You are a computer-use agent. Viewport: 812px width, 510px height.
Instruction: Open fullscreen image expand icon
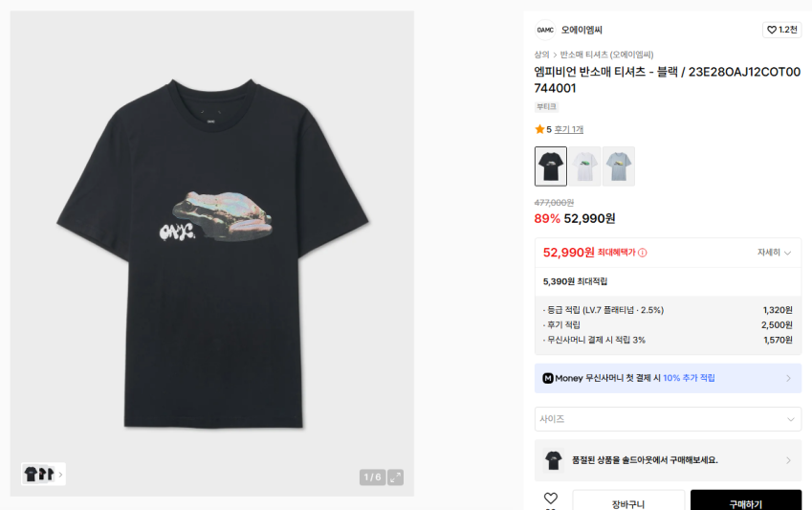[395, 477]
